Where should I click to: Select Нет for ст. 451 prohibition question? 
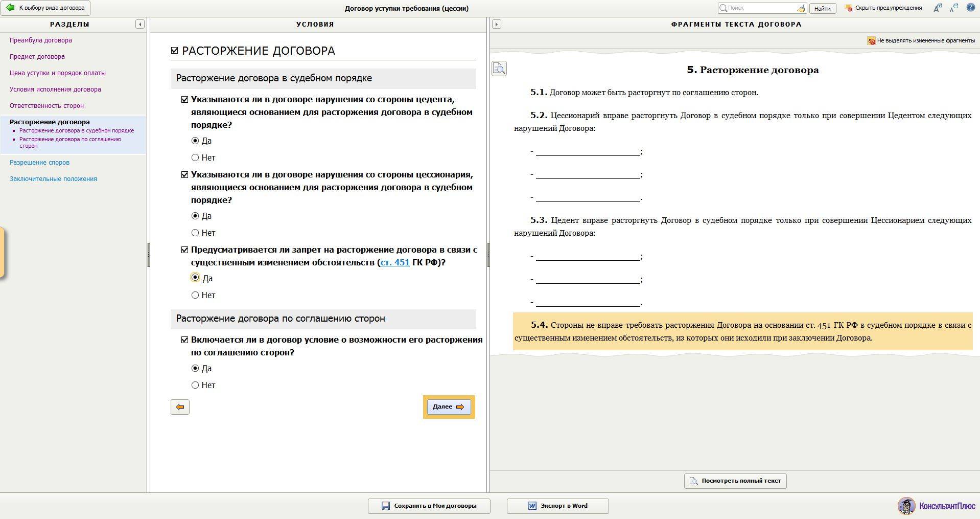(x=195, y=295)
